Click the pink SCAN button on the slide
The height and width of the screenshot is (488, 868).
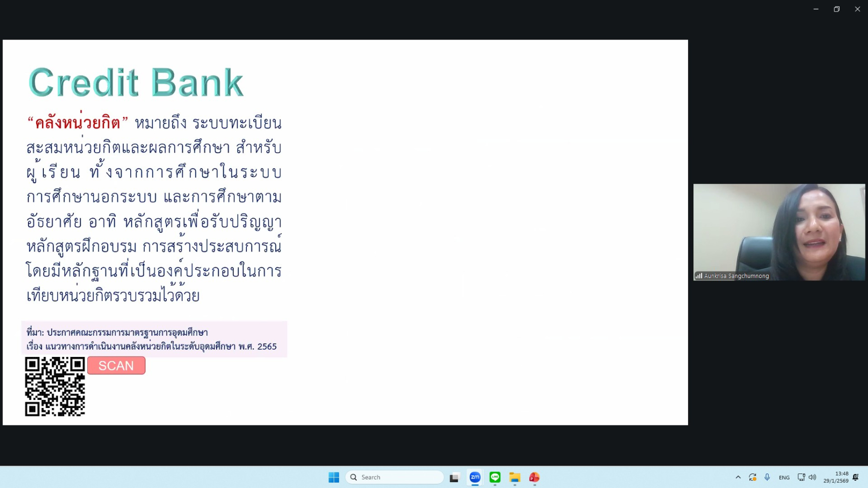click(116, 366)
